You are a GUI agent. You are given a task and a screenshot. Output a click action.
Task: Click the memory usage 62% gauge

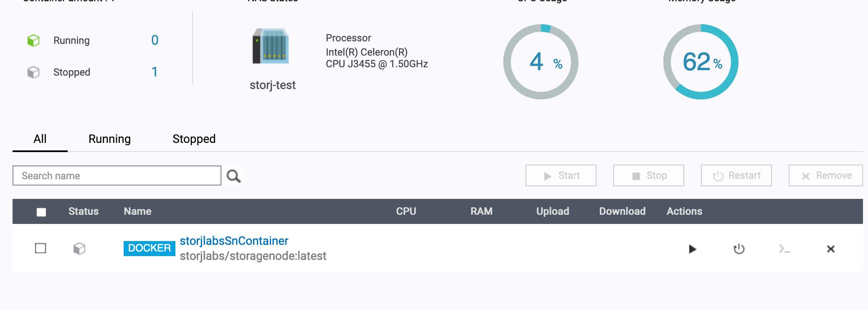coord(701,62)
